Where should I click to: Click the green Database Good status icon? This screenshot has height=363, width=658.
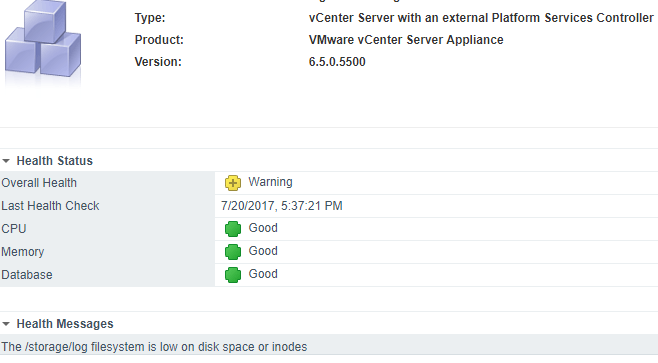[233, 275]
